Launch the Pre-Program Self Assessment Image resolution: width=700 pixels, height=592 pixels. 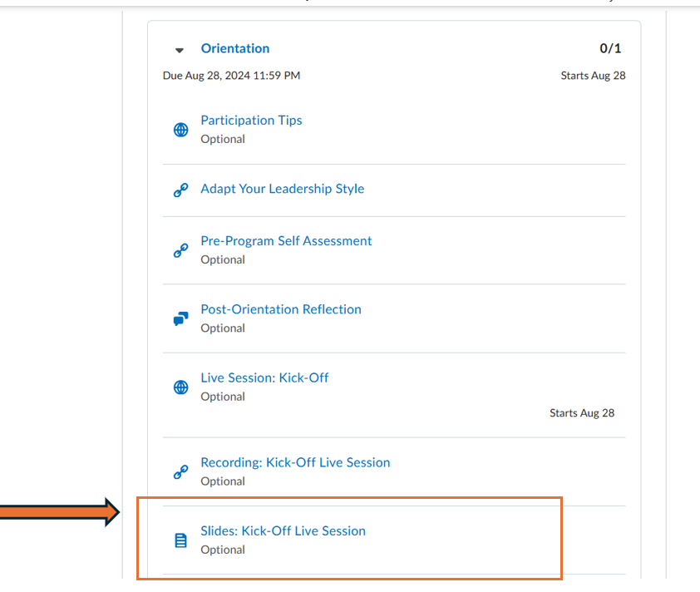click(x=286, y=241)
